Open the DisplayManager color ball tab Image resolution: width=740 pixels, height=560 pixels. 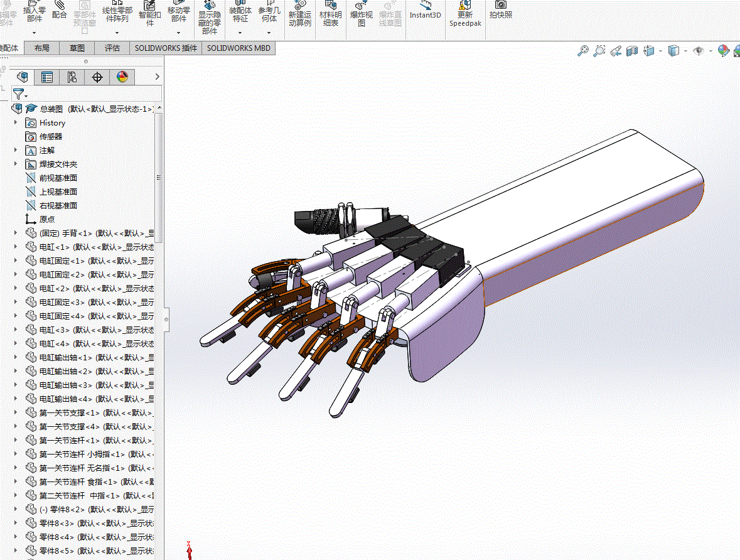pos(122,77)
